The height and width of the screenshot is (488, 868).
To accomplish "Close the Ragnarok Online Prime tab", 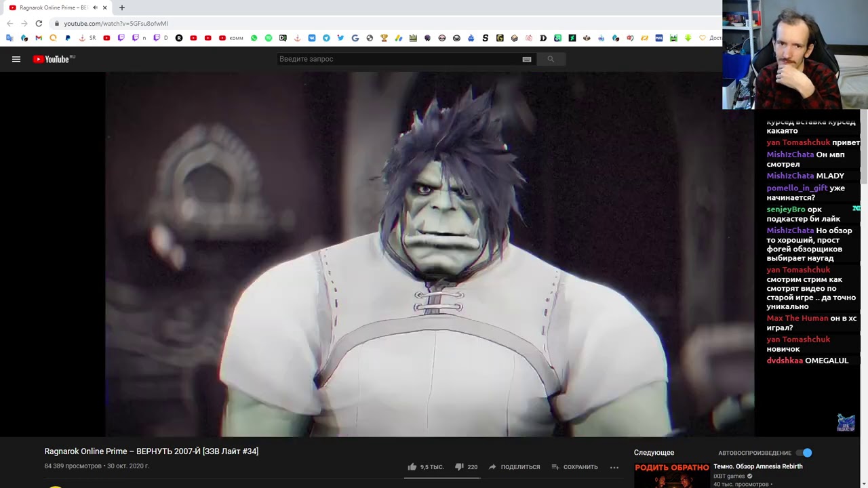I will point(104,7).
